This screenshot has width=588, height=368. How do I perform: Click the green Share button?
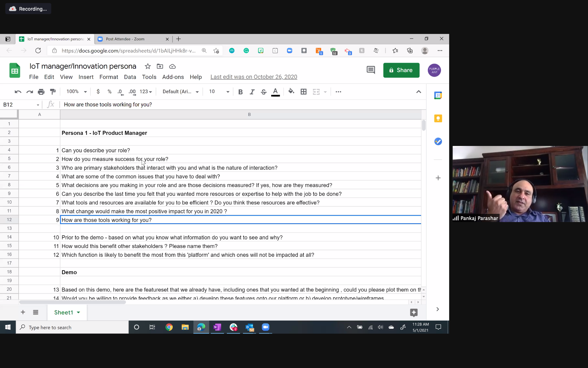[x=401, y=70]
